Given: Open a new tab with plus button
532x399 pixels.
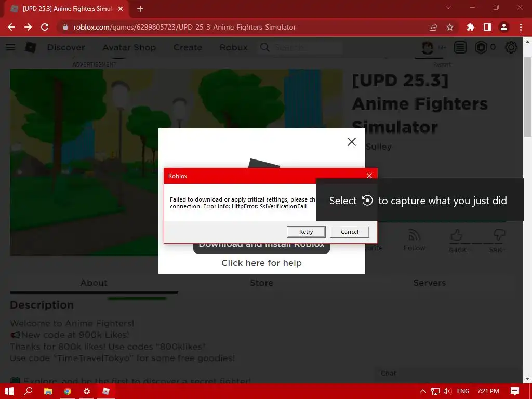Looking at the screenshot, I should click(140, 9).
